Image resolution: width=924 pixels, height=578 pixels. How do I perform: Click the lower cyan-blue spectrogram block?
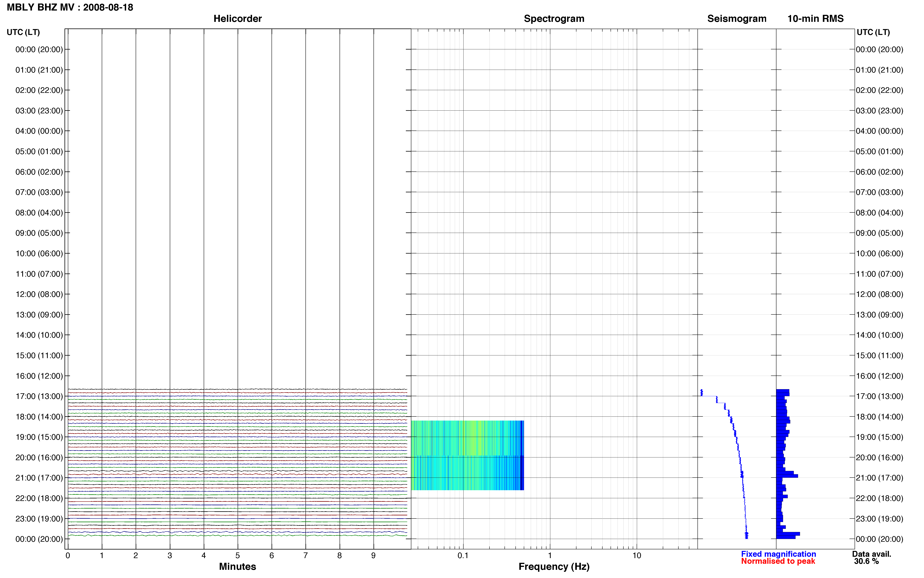[x=467, y=473]
